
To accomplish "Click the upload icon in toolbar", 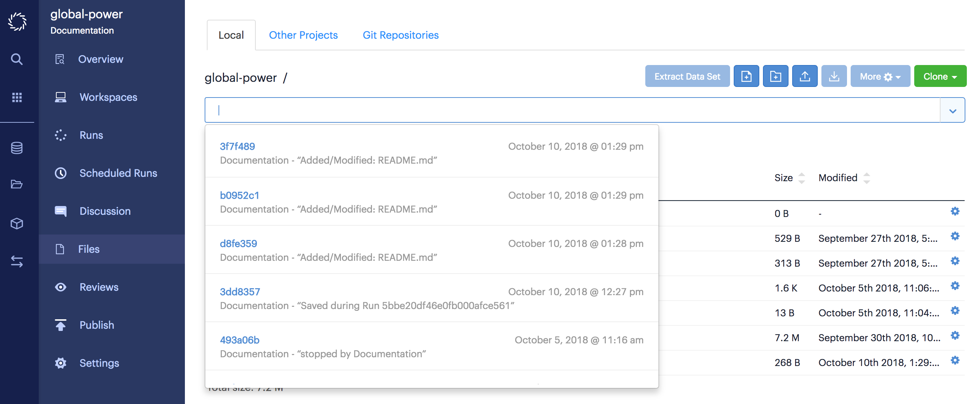I will coord(804,76).
